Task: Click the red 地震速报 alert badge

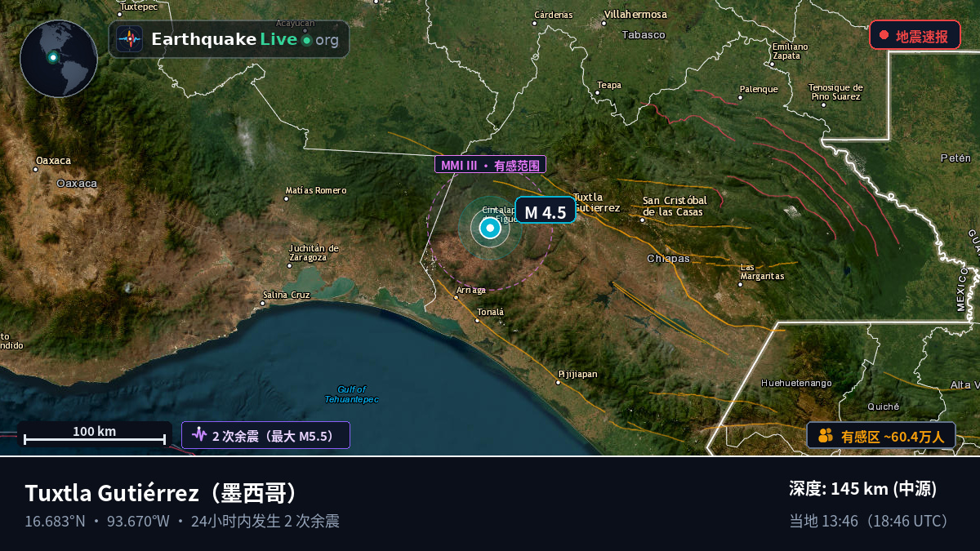Action: (915, 36)
